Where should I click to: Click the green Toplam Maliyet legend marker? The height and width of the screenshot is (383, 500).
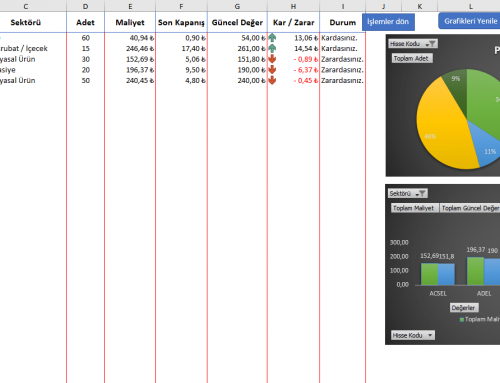click(462, 319)
